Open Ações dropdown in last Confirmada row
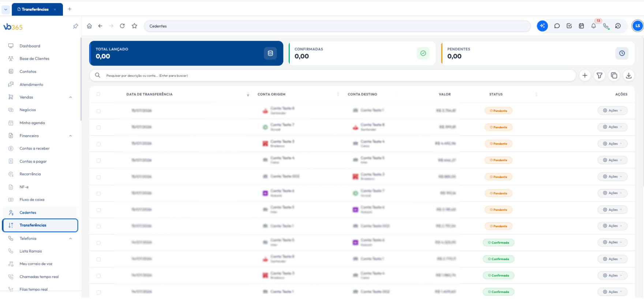Image resolution: width=644 pixels, height=299 pixels. (613, 292)
